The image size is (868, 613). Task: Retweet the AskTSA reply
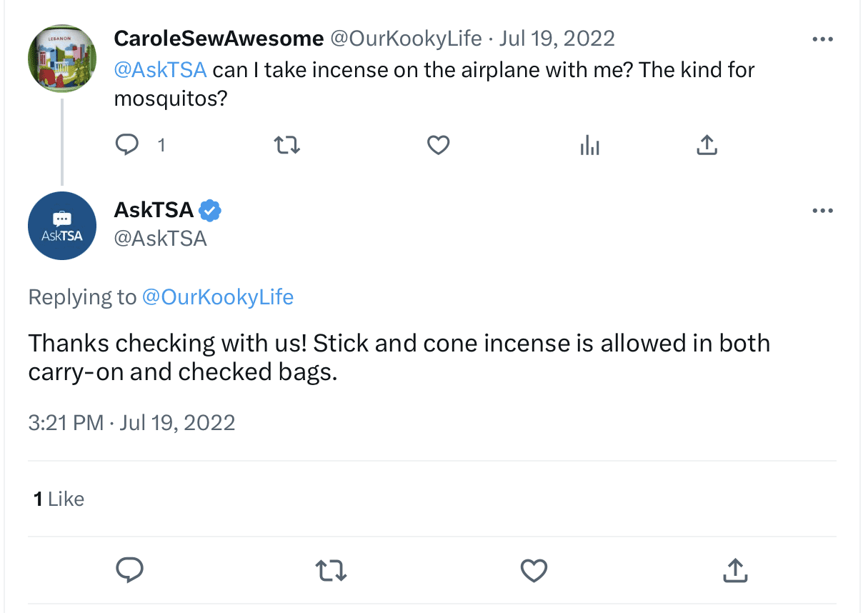(x=331, y=570)
